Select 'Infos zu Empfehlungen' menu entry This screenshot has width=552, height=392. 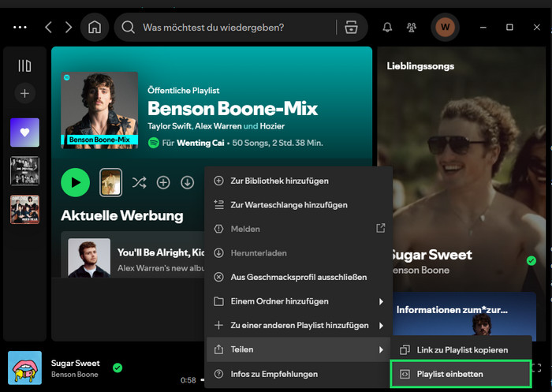tap(299, 374)
